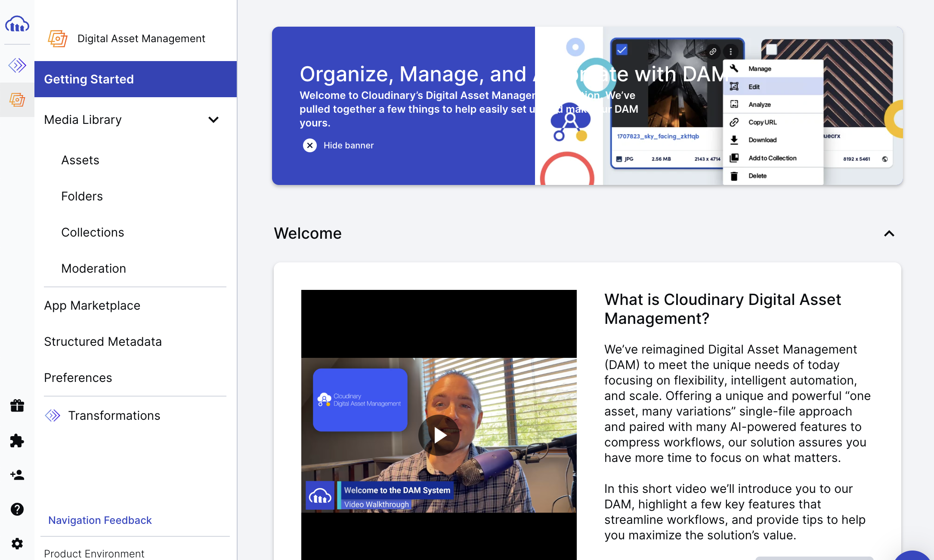The image size is (934, 560).
Task: Open the gift icon for what's new
Action: click(x=17, y=405)
